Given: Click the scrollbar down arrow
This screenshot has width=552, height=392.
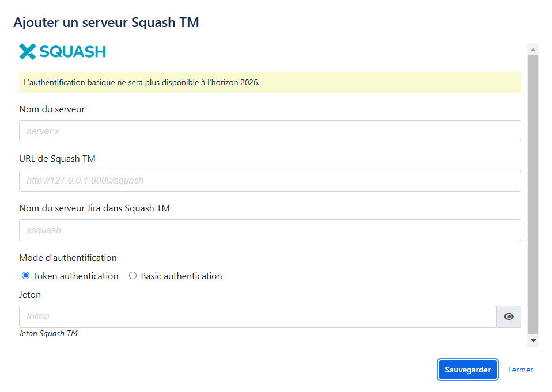Looking at the screenshot, I should pos(533,341).
